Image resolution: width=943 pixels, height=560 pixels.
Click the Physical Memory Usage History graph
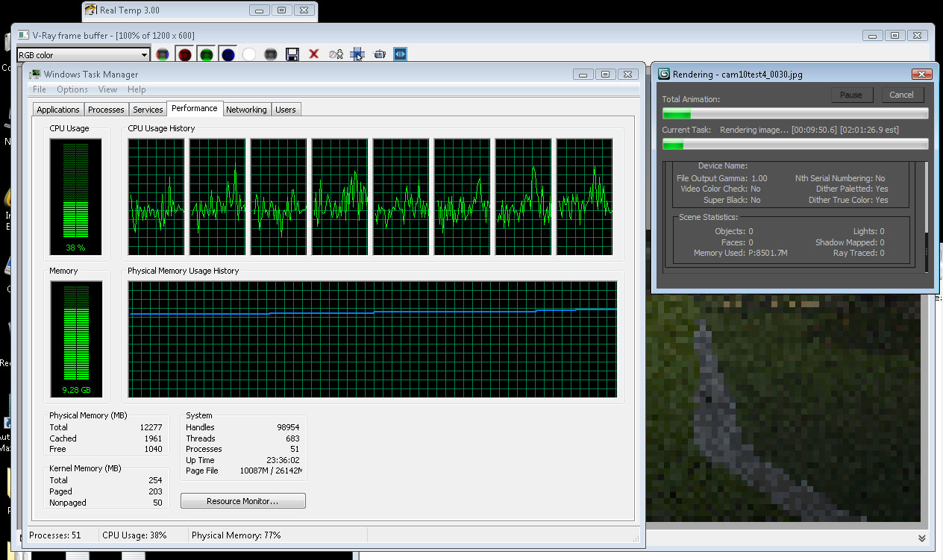pyautogui.click(x=372, y=339)
